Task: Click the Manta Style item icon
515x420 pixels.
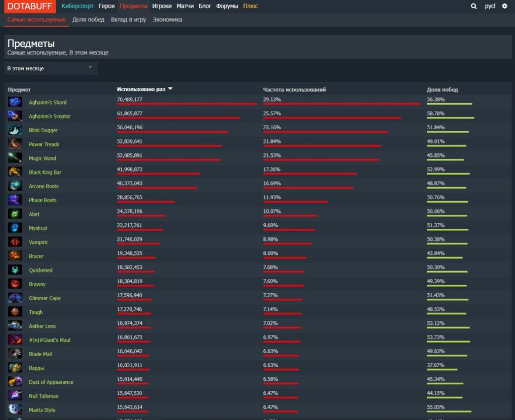Action: pos(15,410)
